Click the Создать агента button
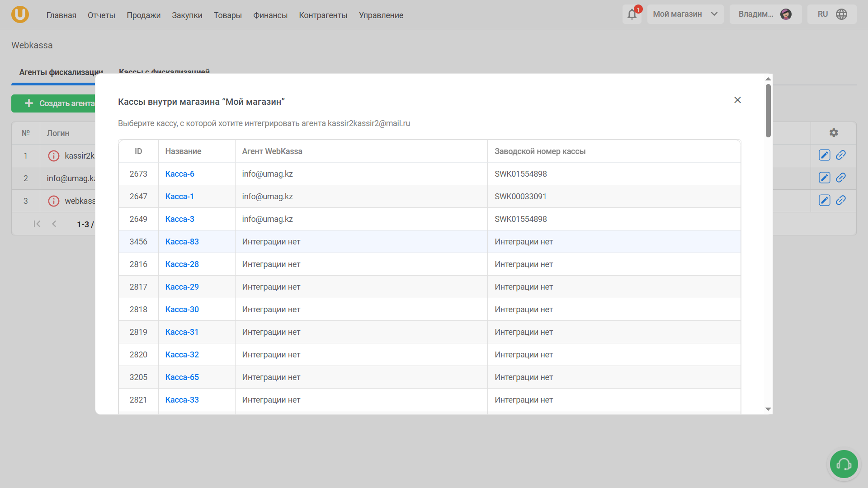 59,103
